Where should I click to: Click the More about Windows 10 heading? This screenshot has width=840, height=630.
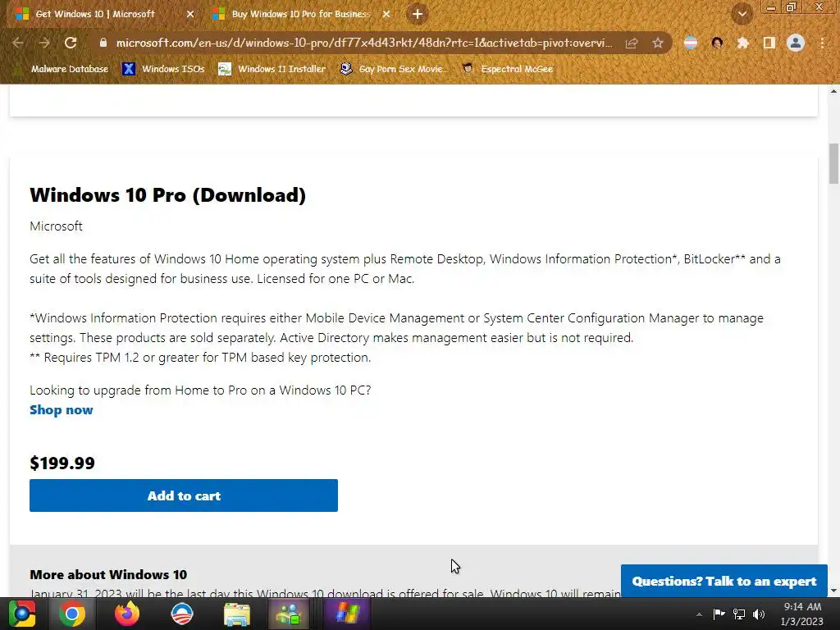[108, 575]
